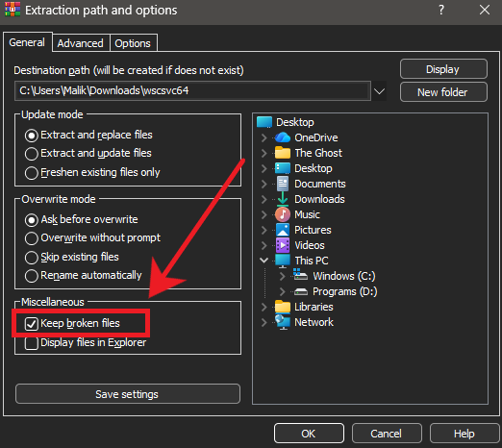Viewport: 502px width, 448px height.
Task: Select 'Libraries' text in tree
Action: pyautogui.click(x=314, y=307)
